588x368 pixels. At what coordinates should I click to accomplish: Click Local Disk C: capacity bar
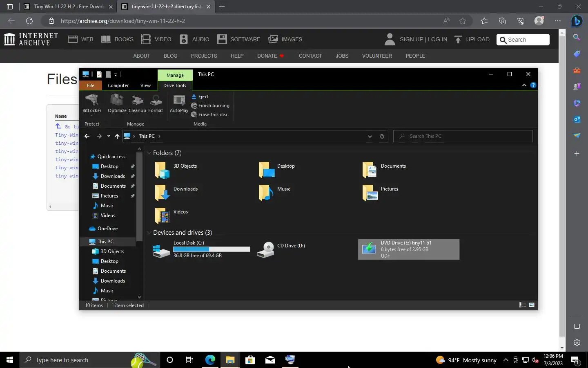click(212, 249)
